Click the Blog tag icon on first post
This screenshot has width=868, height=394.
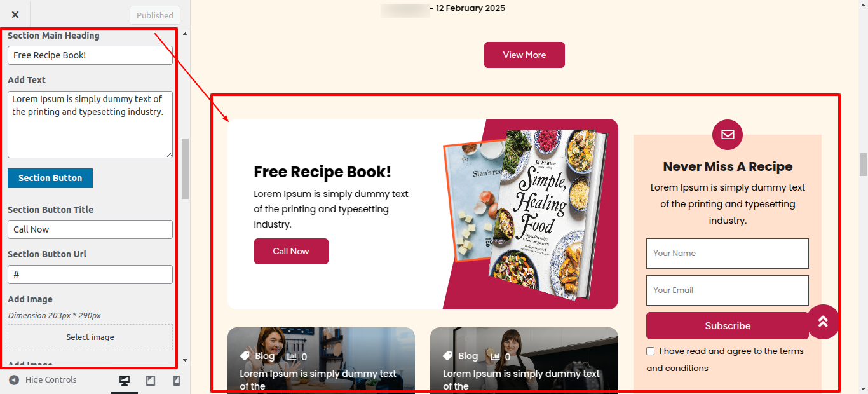[x=245, y=356]
